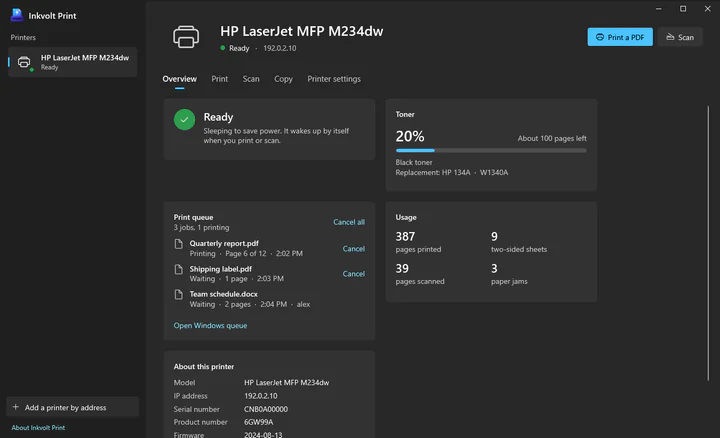Click the Quarterly report.pdf file name

click(224, 243)
